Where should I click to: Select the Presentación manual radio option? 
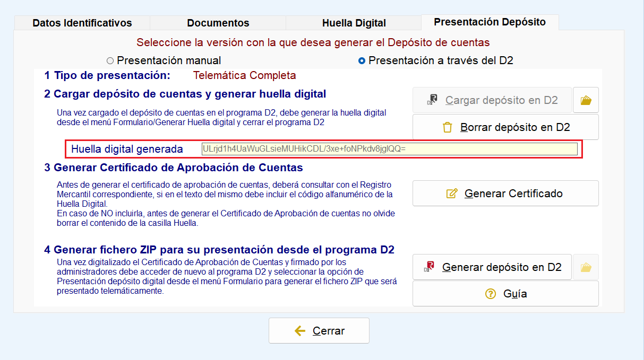point(110,61)
